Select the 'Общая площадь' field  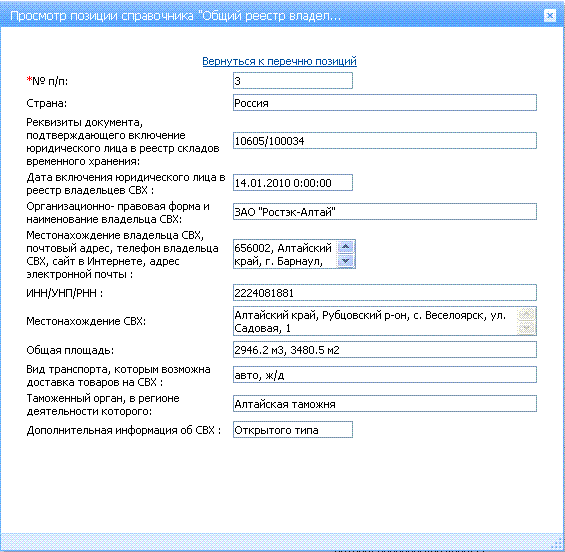385,350
